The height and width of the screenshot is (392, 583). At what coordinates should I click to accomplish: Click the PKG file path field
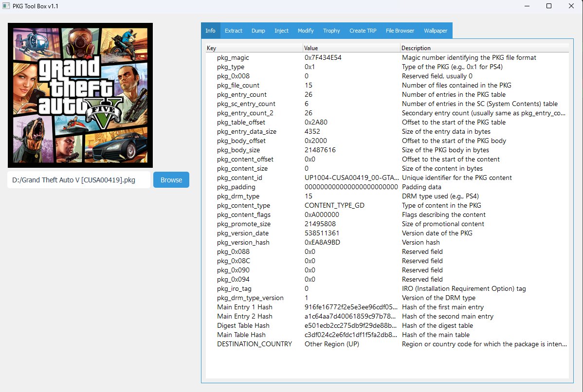[79, 180]
